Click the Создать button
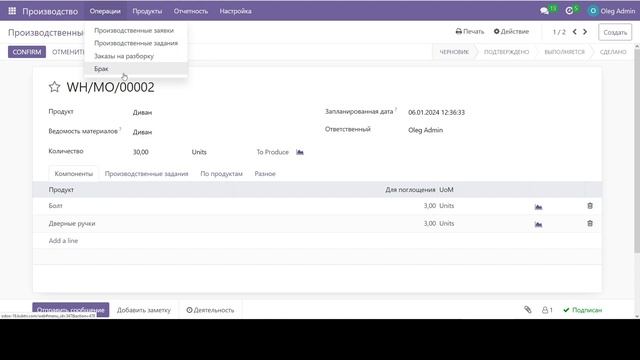Screen dimensions: 640x360 (615, 32)
